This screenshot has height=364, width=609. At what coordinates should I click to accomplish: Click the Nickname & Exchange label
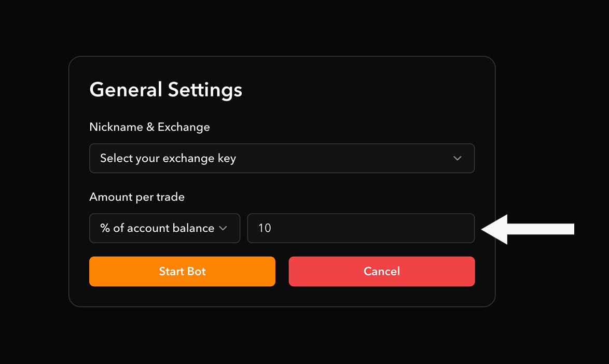(149, 127)
